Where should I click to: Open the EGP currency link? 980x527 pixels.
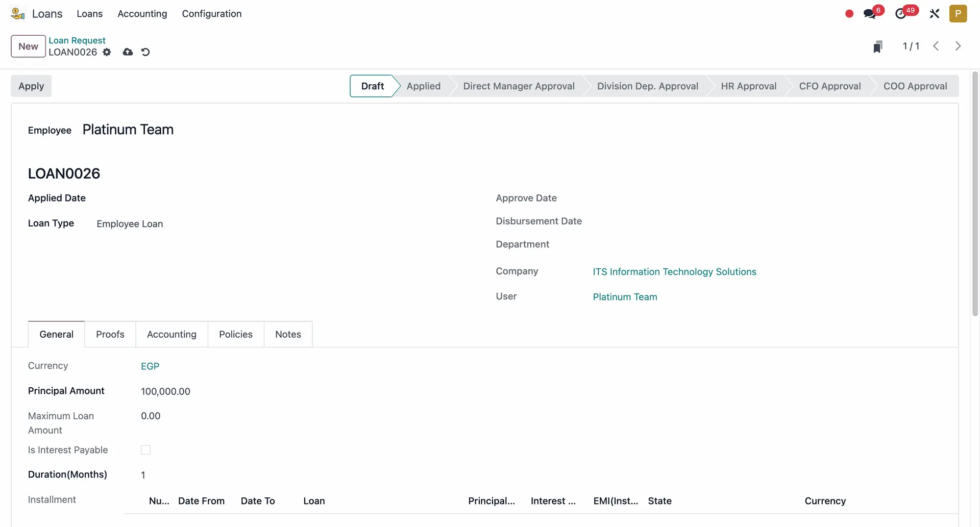(150, 366)
